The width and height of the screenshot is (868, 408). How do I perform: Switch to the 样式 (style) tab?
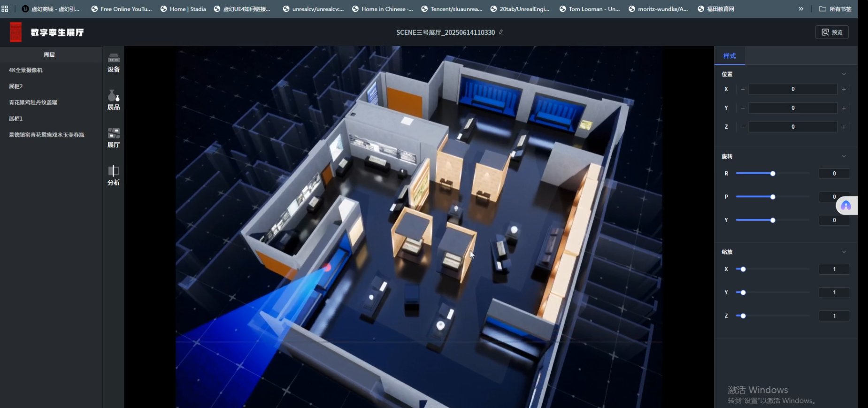[730, 56]
